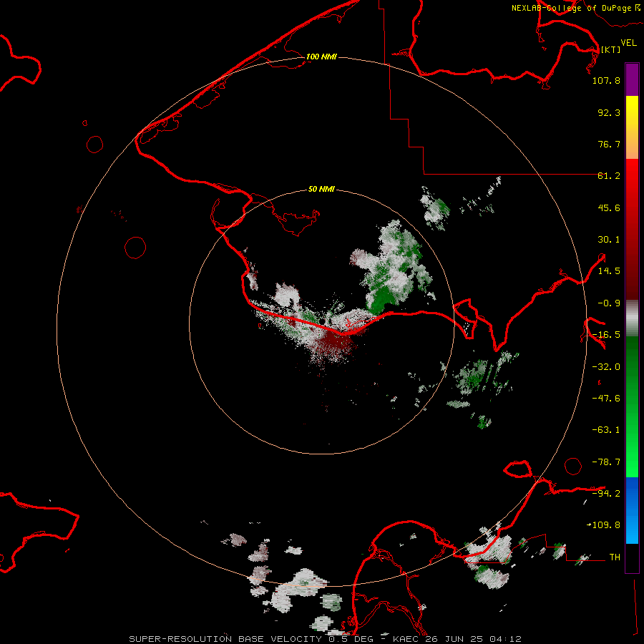Click the 30.1 velocity scale value
644x644 pixels.
609,240
